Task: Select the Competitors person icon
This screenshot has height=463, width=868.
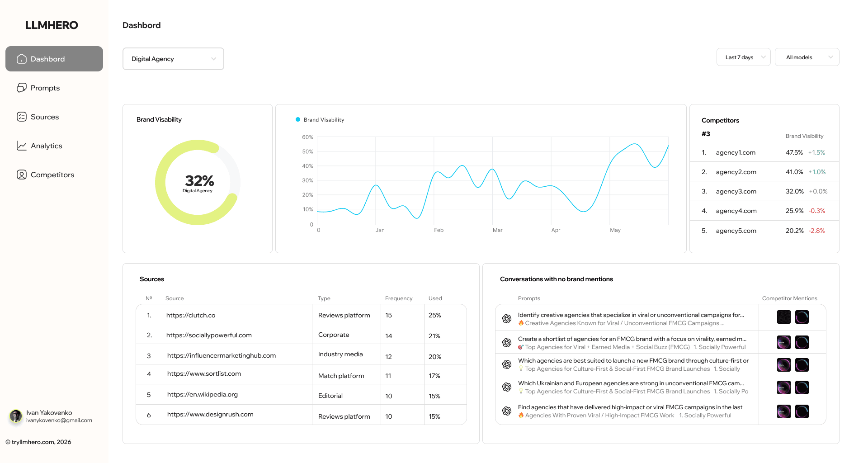Action: [x=22, y=175]
